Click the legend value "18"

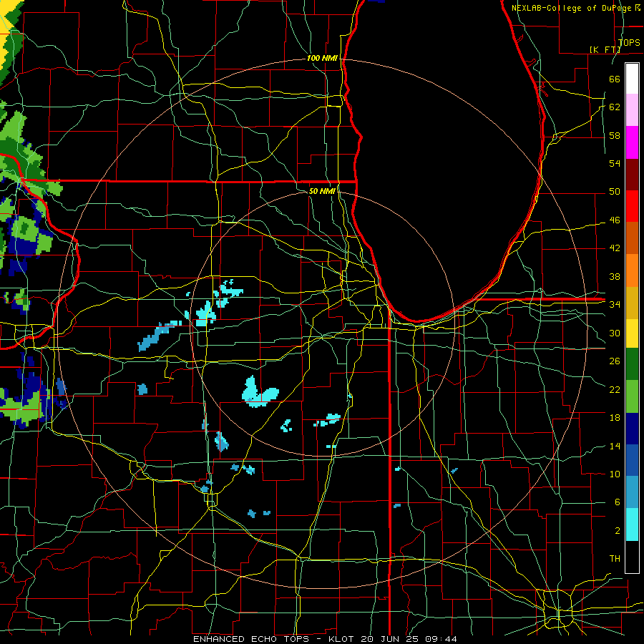click(615, 418)
